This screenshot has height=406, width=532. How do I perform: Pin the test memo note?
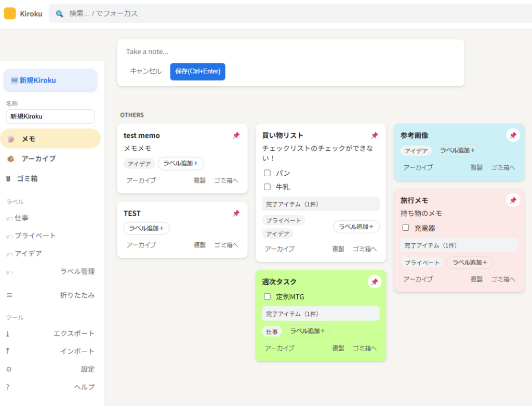click(236, 136)
